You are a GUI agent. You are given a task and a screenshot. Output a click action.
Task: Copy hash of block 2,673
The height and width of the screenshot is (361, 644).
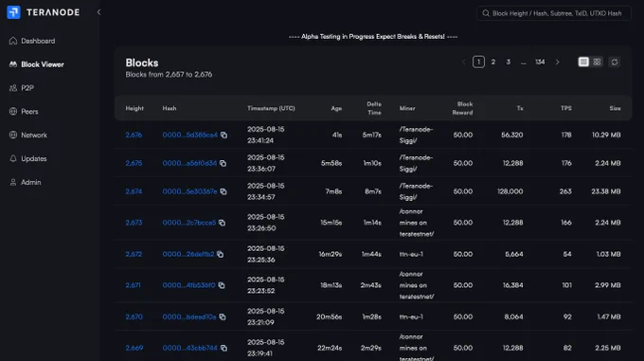click(223, 223)
